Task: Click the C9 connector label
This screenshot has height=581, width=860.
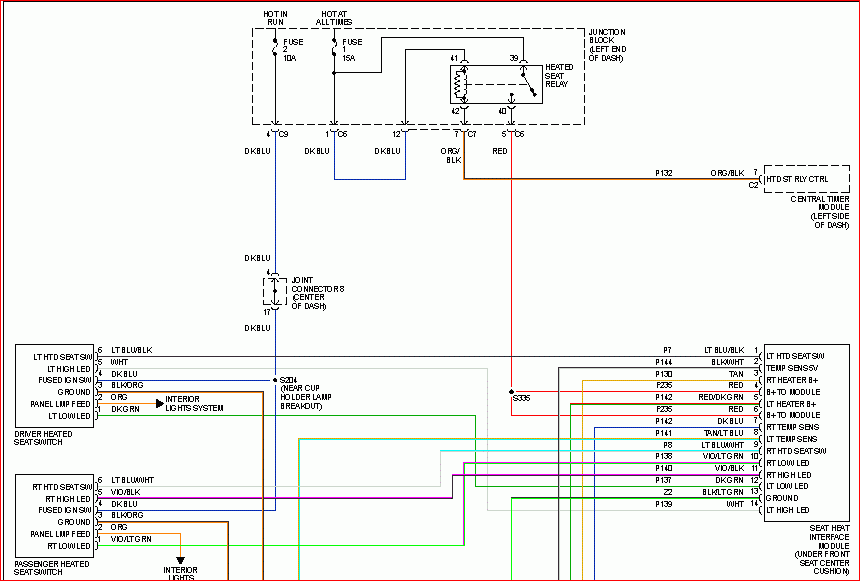Action: click(283, 134)
